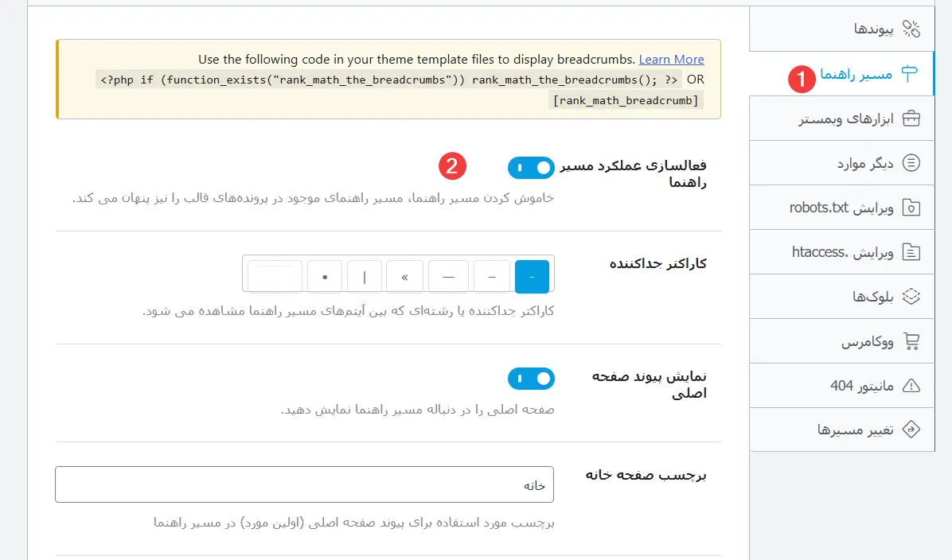Click the نمایش پیوند صفحه اصلی label

(650, 385)
